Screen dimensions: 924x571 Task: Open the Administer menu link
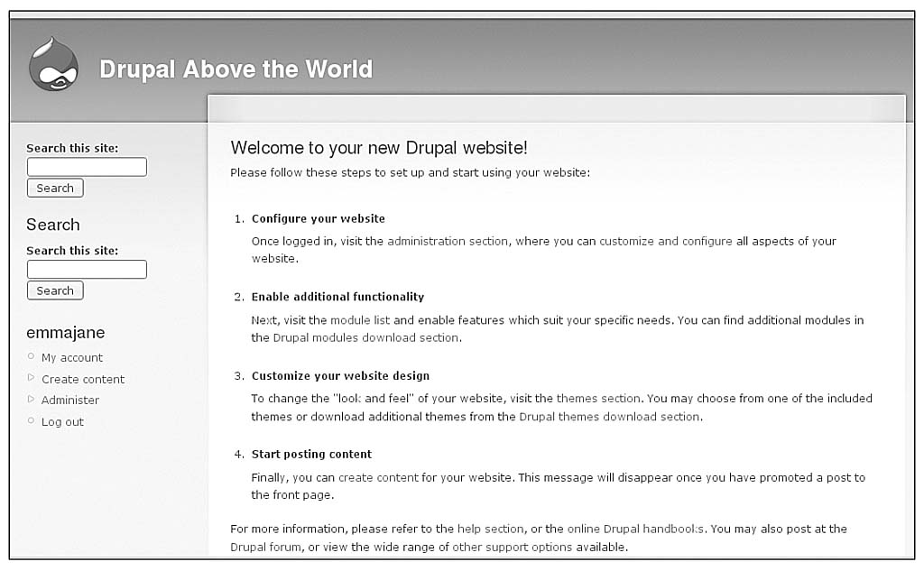click(x=70, y=401)
